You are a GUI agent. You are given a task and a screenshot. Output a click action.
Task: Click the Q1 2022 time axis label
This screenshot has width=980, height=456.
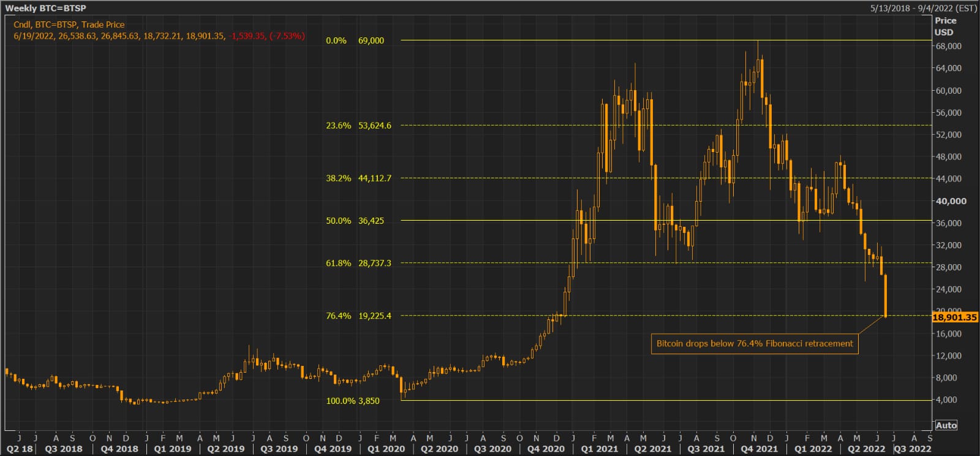(x=813, y=449)
